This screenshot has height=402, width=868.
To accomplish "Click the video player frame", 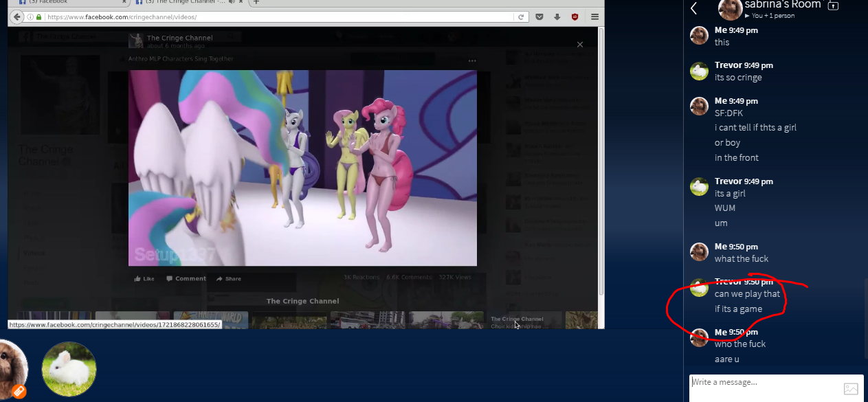I will point(302,168).
